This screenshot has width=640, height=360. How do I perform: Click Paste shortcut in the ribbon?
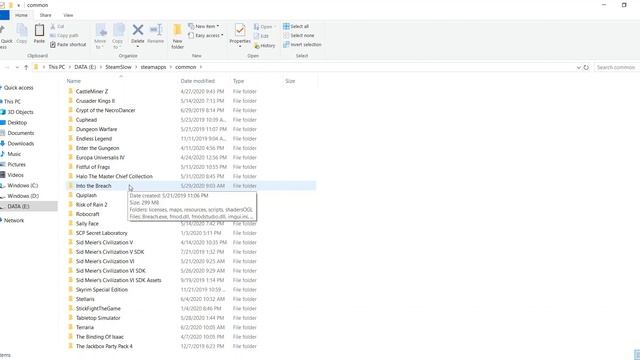pyautogui.click(x=68, y=44)
